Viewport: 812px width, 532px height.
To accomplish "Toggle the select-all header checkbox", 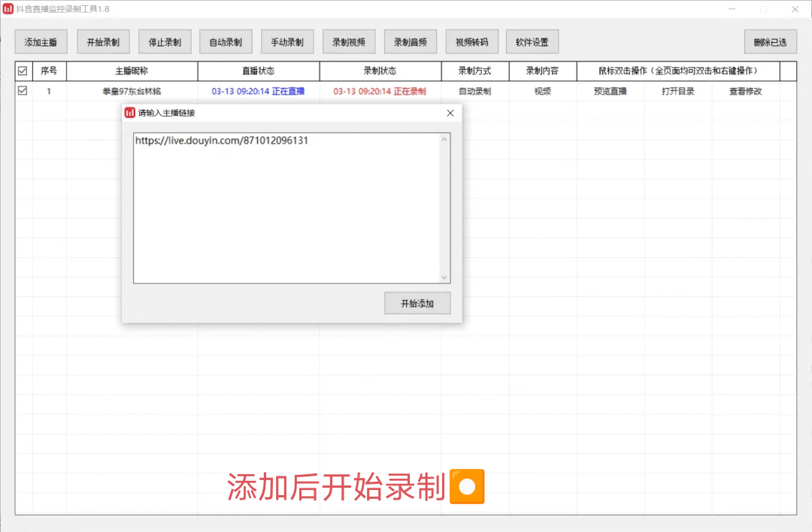I will (23, 71).
